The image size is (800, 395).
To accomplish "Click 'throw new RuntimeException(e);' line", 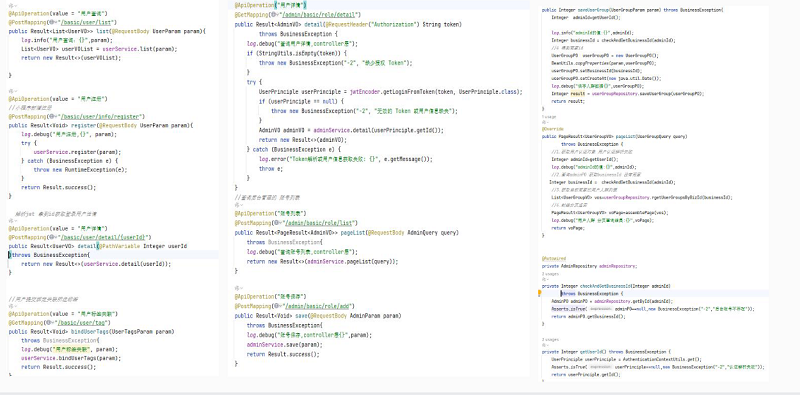I will (x=81, y=169).
